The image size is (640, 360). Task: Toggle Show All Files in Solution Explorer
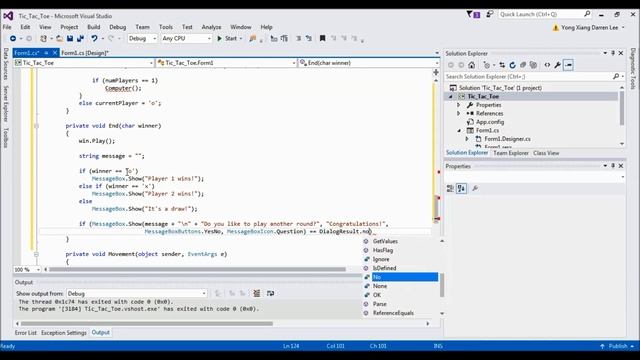pyautogui.click(x=533, y=65)
